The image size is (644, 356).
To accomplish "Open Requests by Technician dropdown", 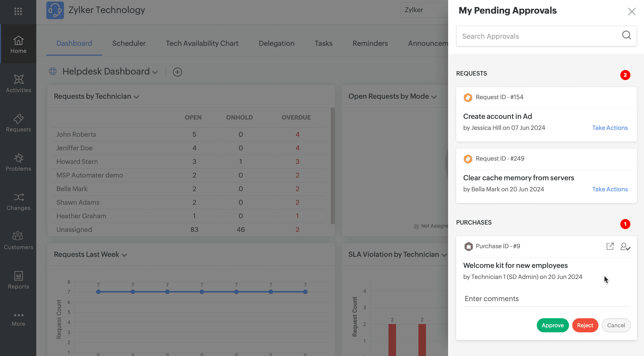I will [136, 97].
